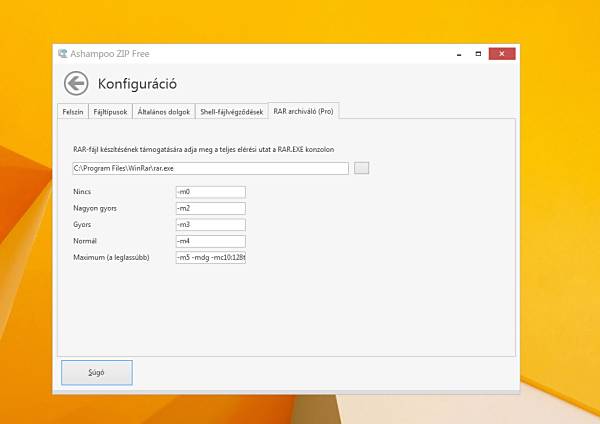Switch to the Fájltípusok tab
Image resolution: width=600 pixels, height=424 pixels.
[x=110, y=112]
